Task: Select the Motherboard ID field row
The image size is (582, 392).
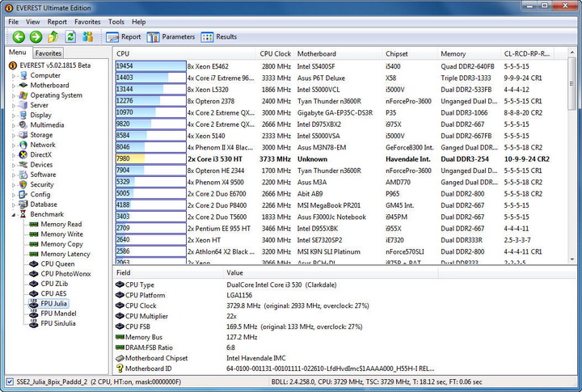Action: (275, 369)
